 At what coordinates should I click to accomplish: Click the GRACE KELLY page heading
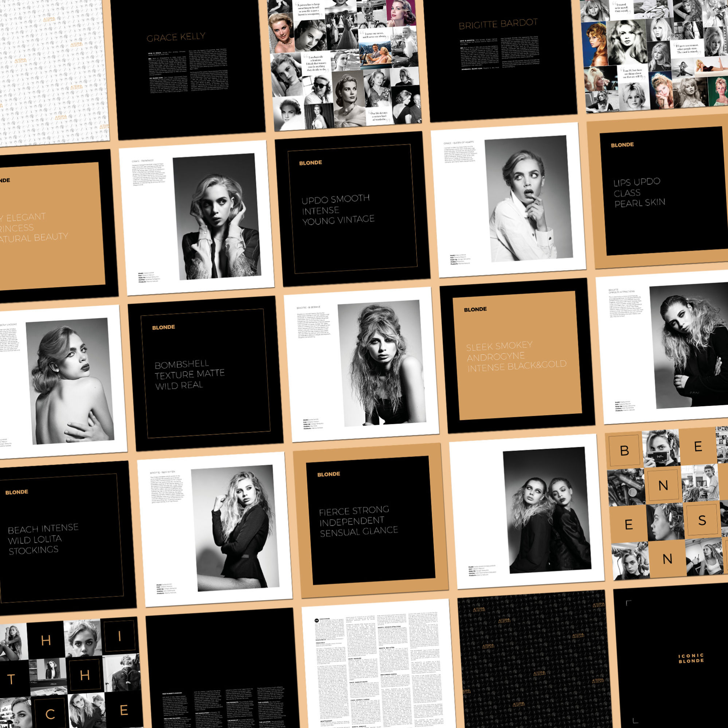click(x=176, y=37)
